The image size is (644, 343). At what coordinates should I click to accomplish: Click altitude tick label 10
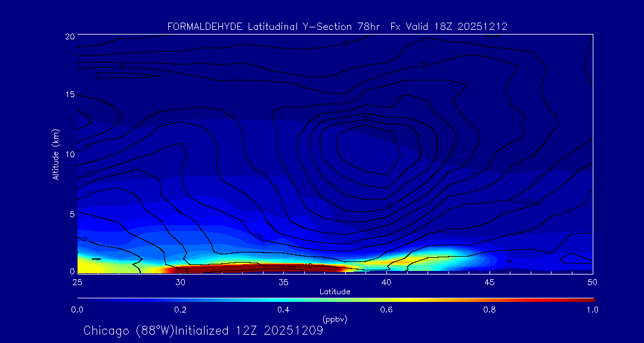(x=68, y=154)
